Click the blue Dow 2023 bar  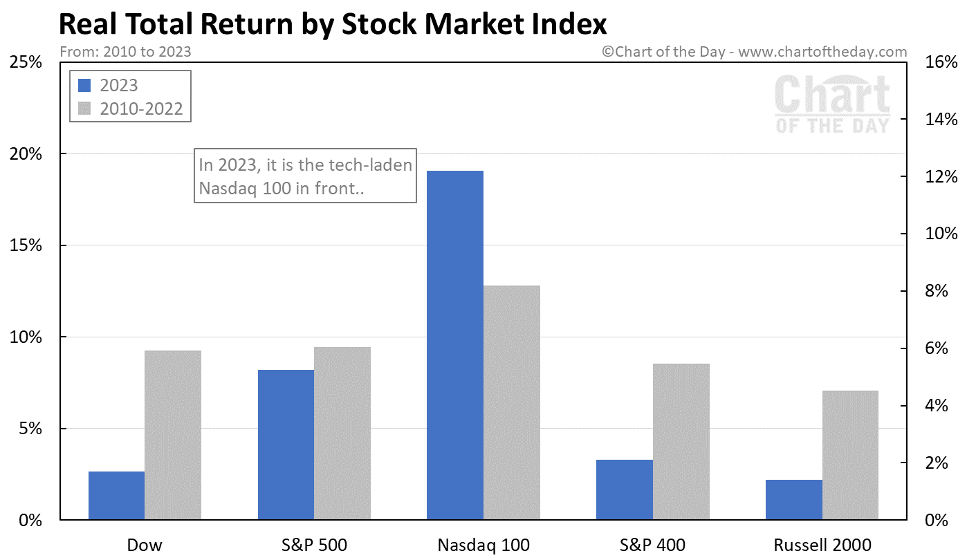[116, 495]
